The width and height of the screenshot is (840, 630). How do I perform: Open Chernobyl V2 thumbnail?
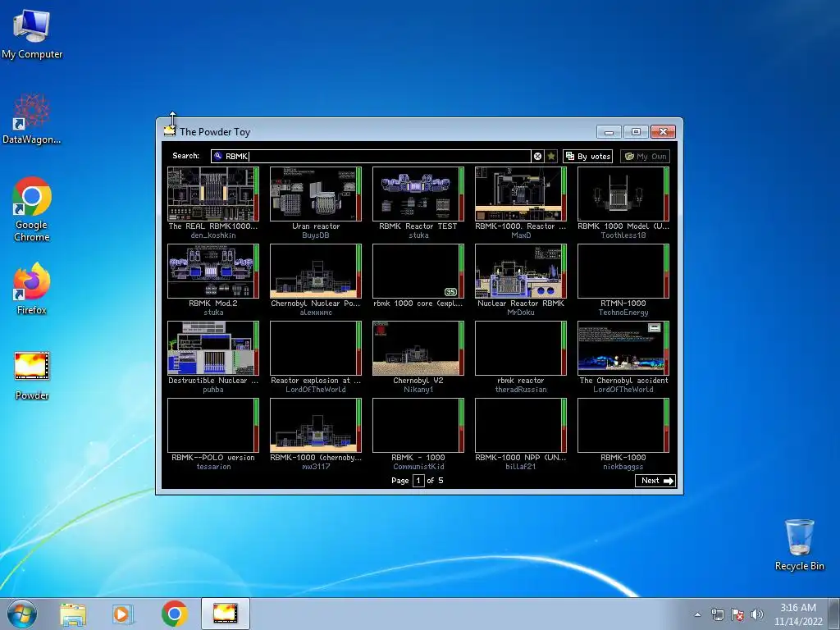[x=418, y=348]
